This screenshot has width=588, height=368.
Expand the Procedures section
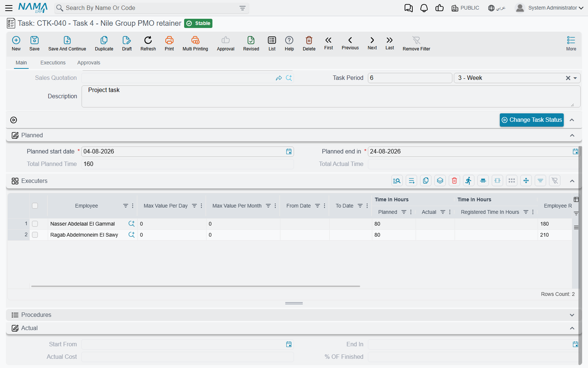[x=572, y=315]
